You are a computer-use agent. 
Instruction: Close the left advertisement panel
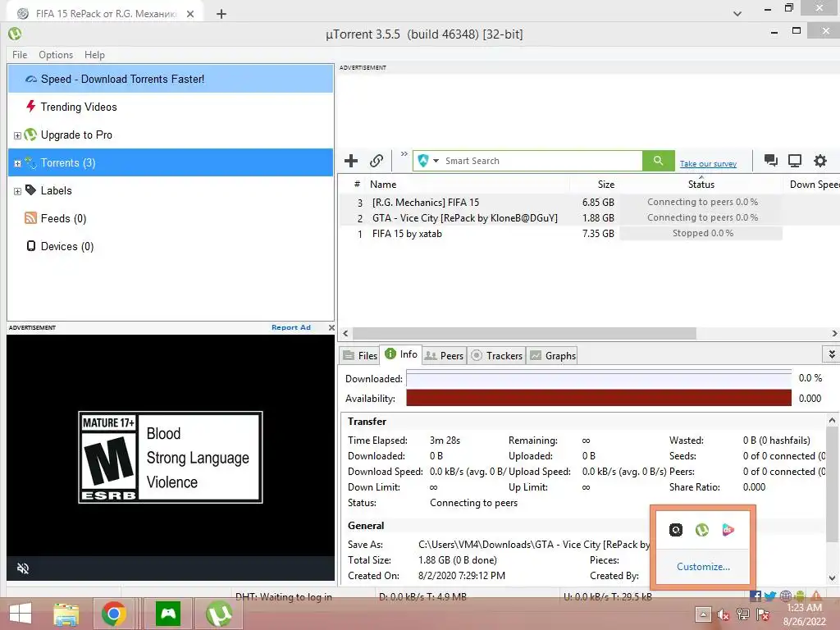(x=331, y=327)
